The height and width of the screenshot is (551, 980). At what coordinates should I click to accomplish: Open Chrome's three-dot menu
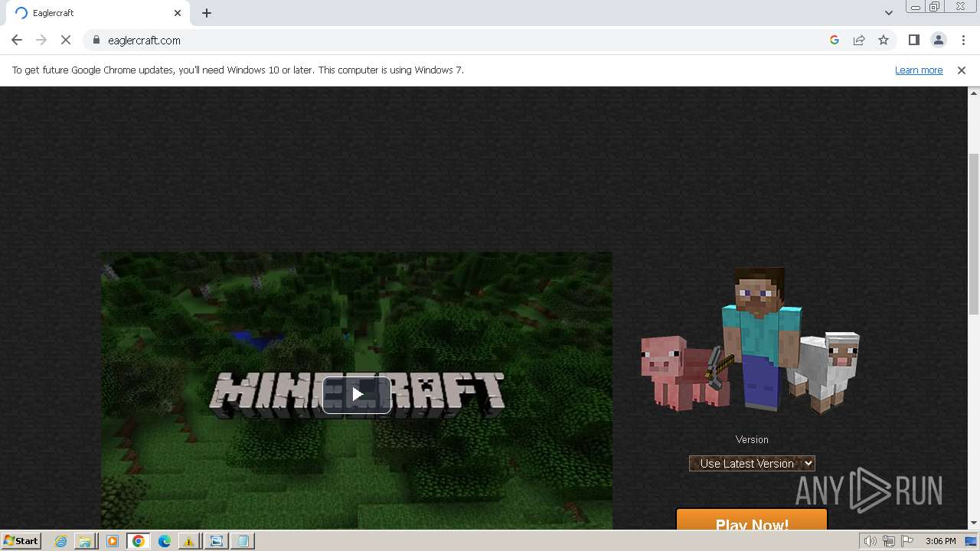point(963,40)
